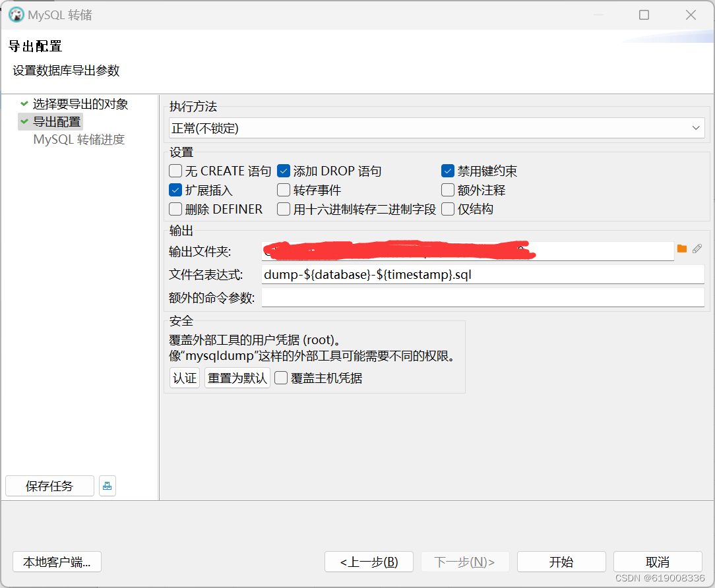
Task: Click the 导出配置 page heading
Action: tap(35, 46)
